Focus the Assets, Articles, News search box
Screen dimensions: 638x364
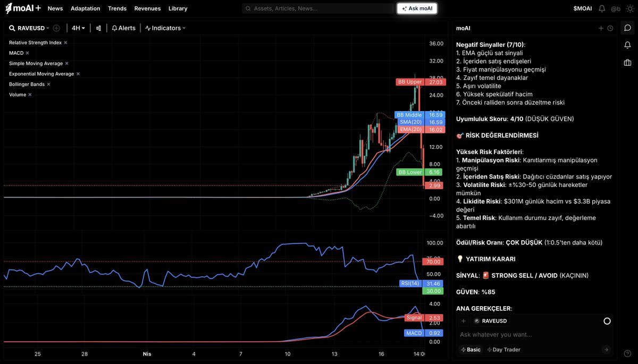click(x=318, y=9)
